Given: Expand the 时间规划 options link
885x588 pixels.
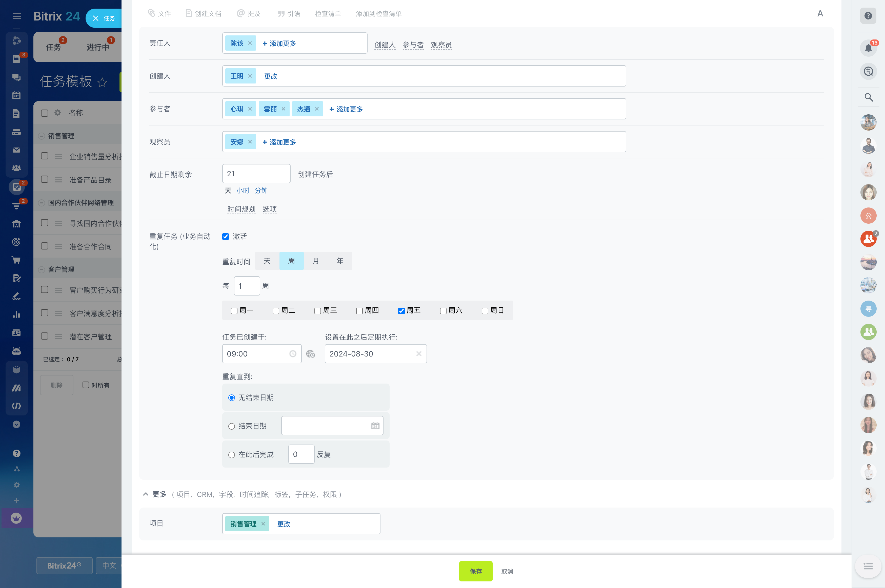Looking at the screenshot, I should point(241,209).
